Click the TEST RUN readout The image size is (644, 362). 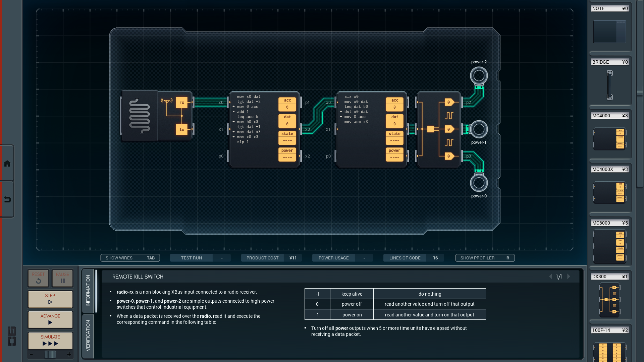coord(200,258)
